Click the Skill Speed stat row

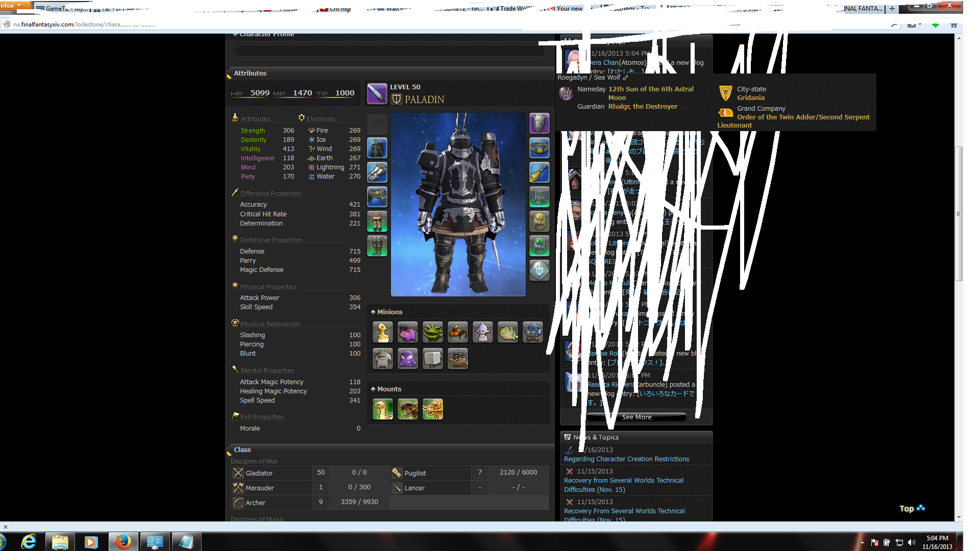pos(300,307)
